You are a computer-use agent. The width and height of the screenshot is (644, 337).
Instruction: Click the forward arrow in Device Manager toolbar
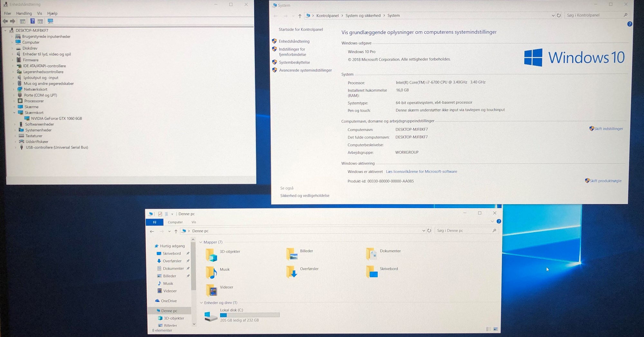point(13,21)
